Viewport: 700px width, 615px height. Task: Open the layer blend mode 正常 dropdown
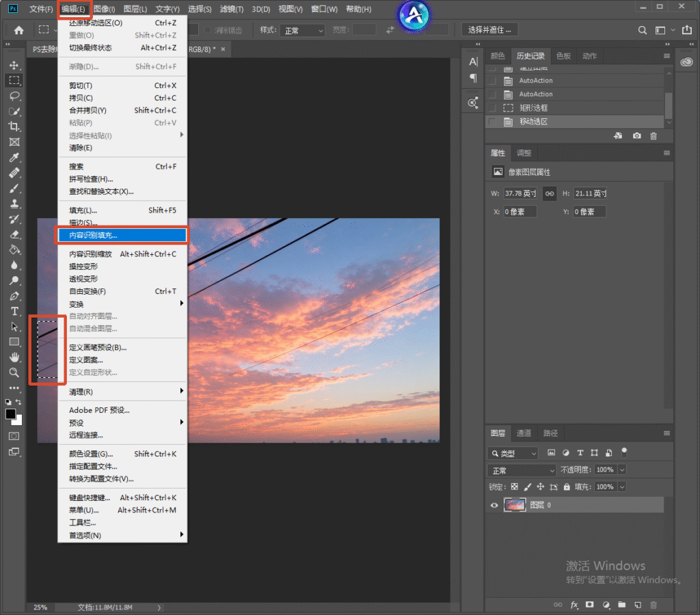pyautogui.click(x=522, y=470)
